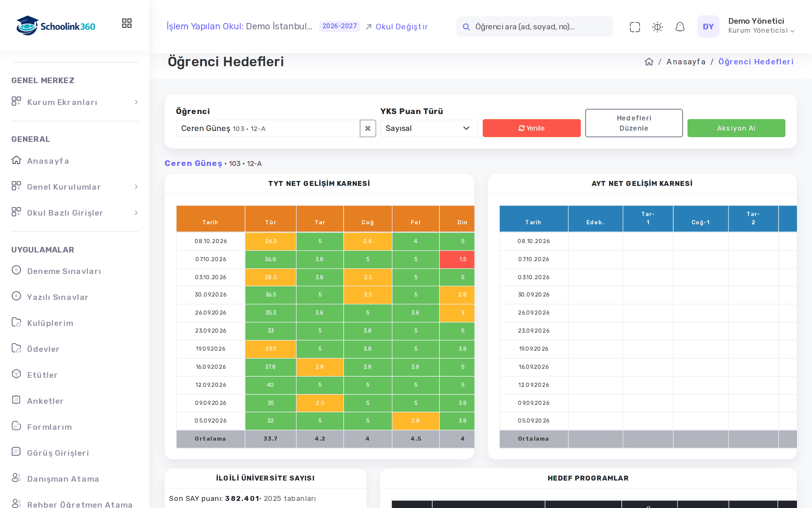Click Okul Değiştir link
The width and height of the screenshot is (812, 508).
coord(397,27)
